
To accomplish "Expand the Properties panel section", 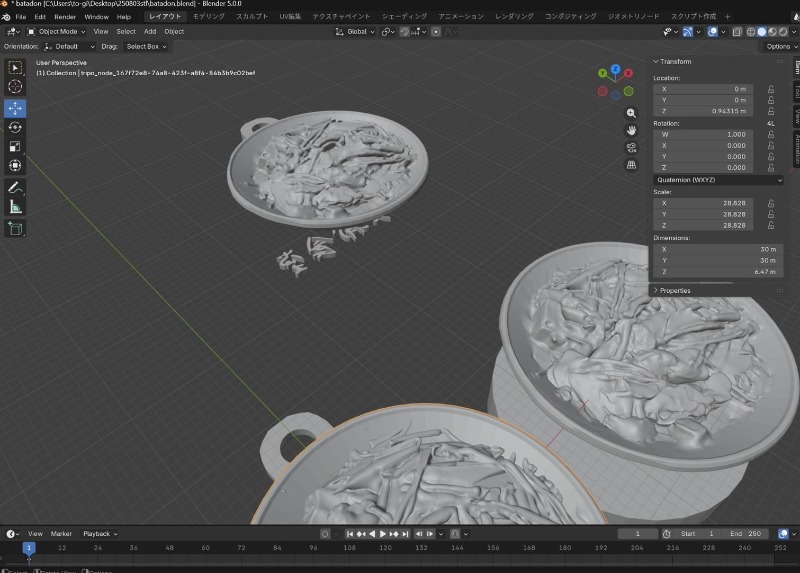I will coord(675,290).
